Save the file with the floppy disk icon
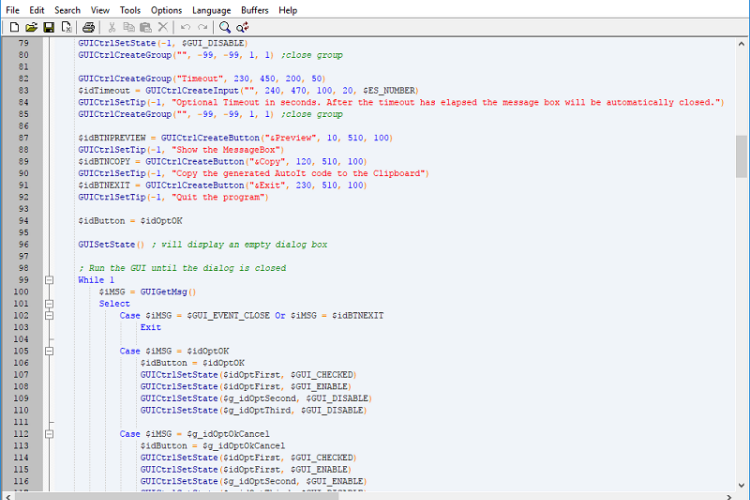The height and width of the screenshot is (500, 750). click(49, 27)
